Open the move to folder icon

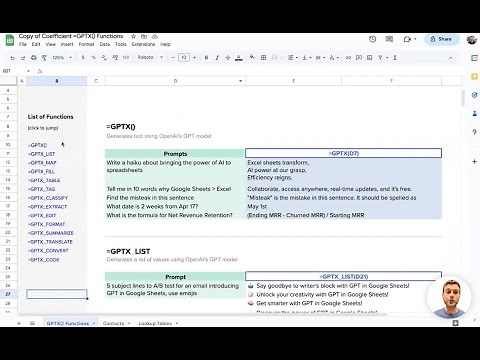coord(144,36)
